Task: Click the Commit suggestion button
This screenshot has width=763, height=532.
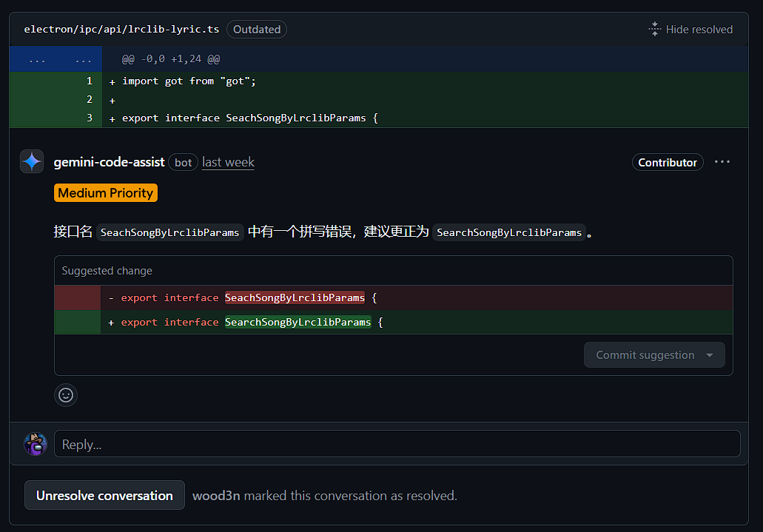Action: [645, 355]
